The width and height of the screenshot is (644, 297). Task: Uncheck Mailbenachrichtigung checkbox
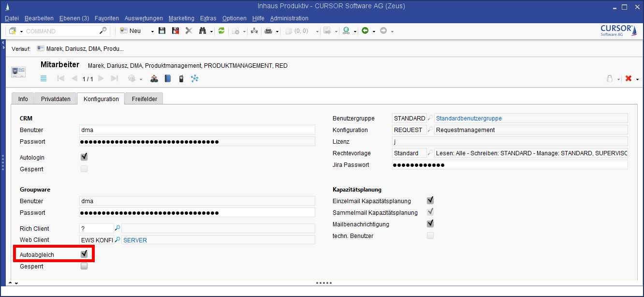430,224
